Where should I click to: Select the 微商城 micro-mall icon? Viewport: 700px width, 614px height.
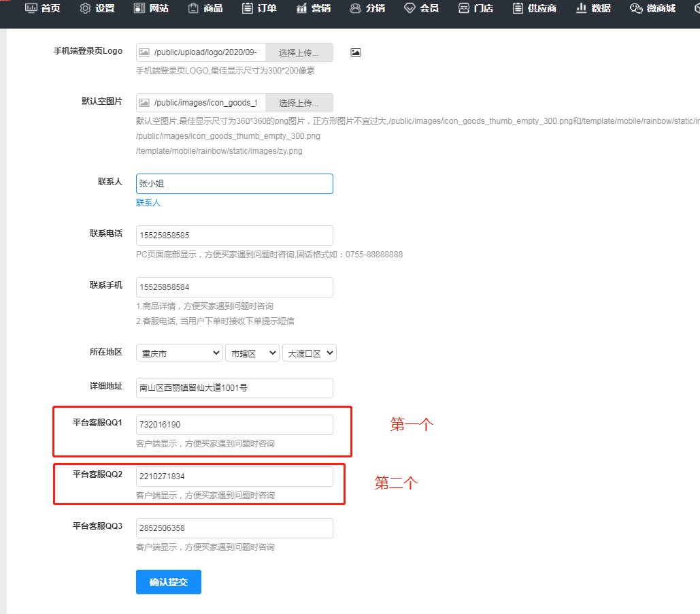click(635, 8)
